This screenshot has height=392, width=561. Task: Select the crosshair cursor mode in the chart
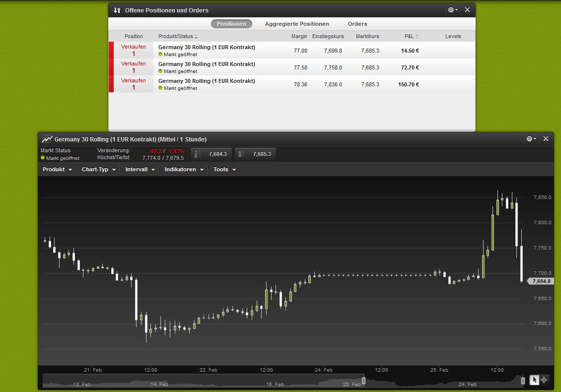pyautogui.click(x=544, y=380)
